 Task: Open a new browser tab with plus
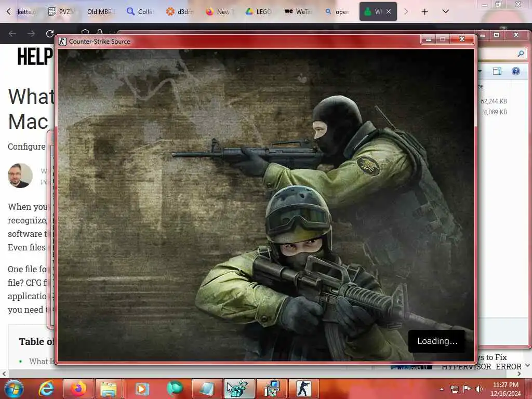coord(424,12)
